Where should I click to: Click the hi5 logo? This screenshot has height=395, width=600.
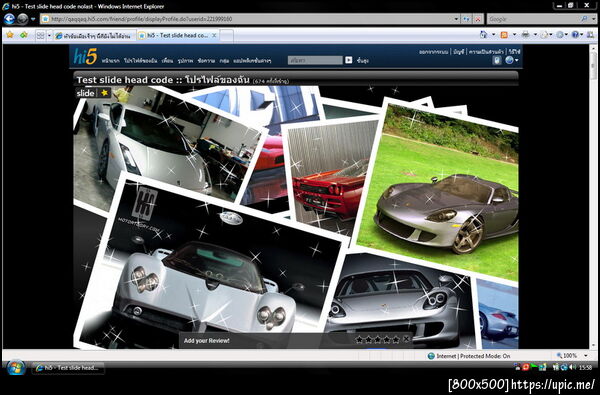tap(85, 57)
